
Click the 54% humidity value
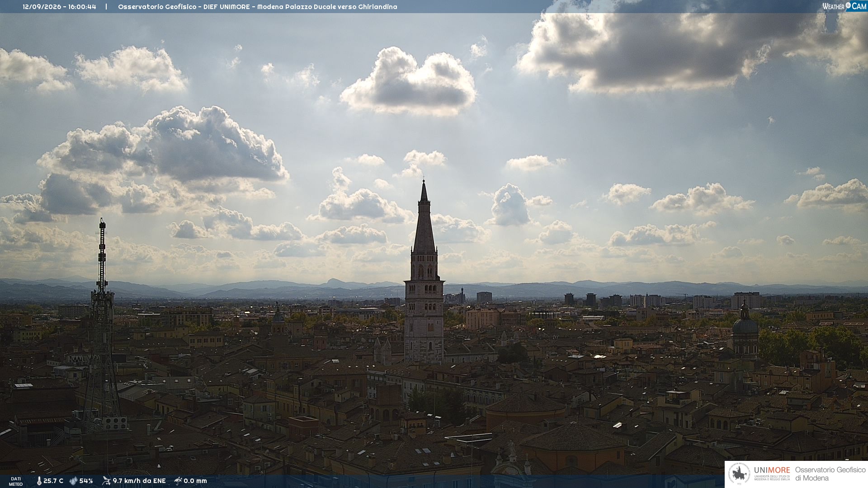(86, 481)
